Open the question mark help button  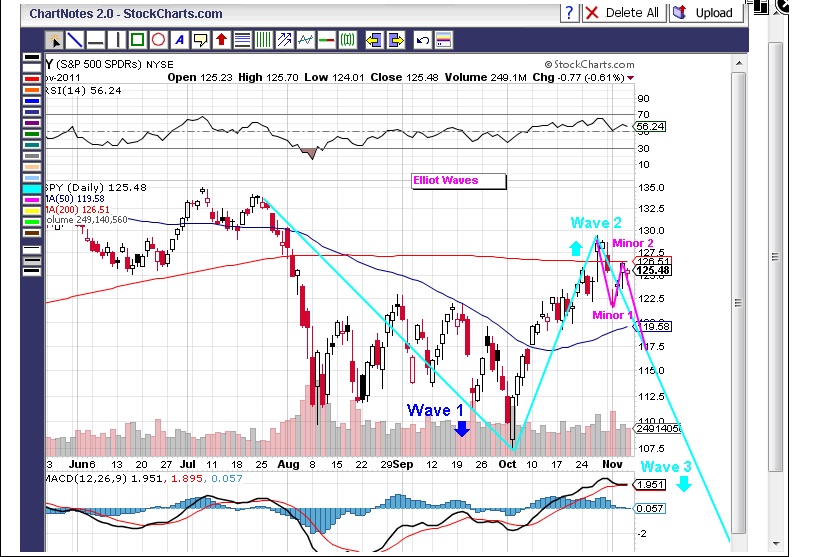tap(570, 12)
